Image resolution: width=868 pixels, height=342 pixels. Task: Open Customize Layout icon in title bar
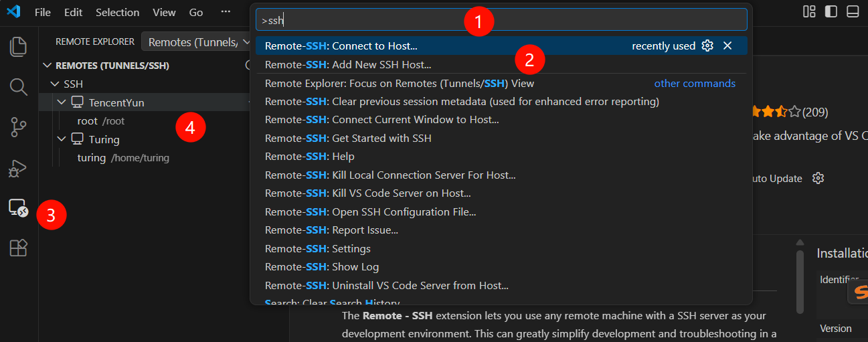pos(809,11)
